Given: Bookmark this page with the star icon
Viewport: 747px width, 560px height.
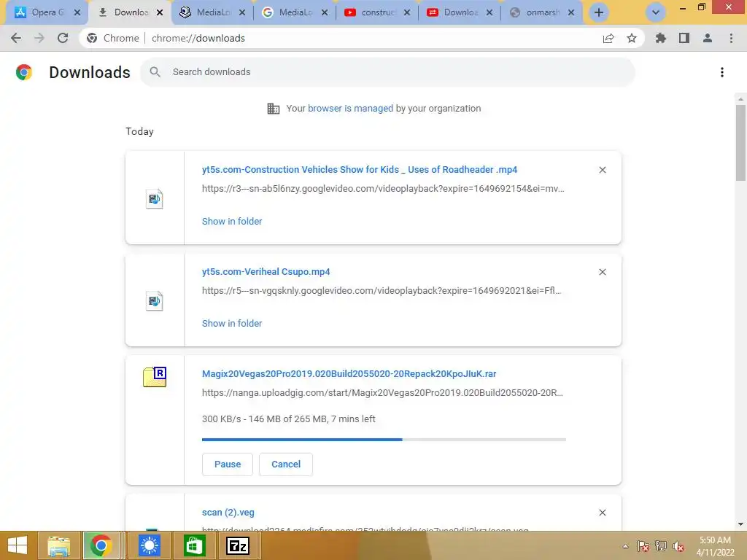Looking at the screenshot, I should coord(632,38).
